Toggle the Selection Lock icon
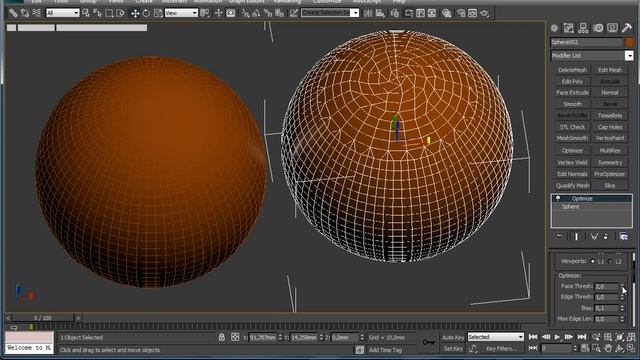640x360 pixels. pyautogui.click(x=222, y=337)
